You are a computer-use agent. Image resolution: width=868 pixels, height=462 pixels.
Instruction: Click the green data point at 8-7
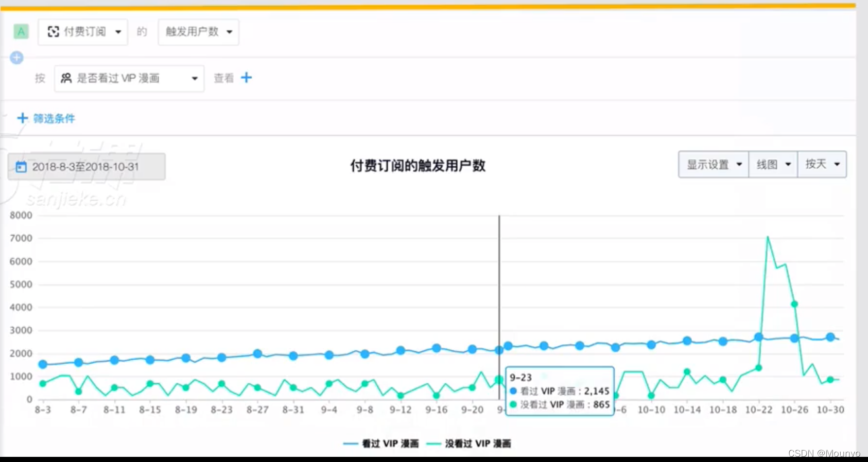tap(79, 392)
